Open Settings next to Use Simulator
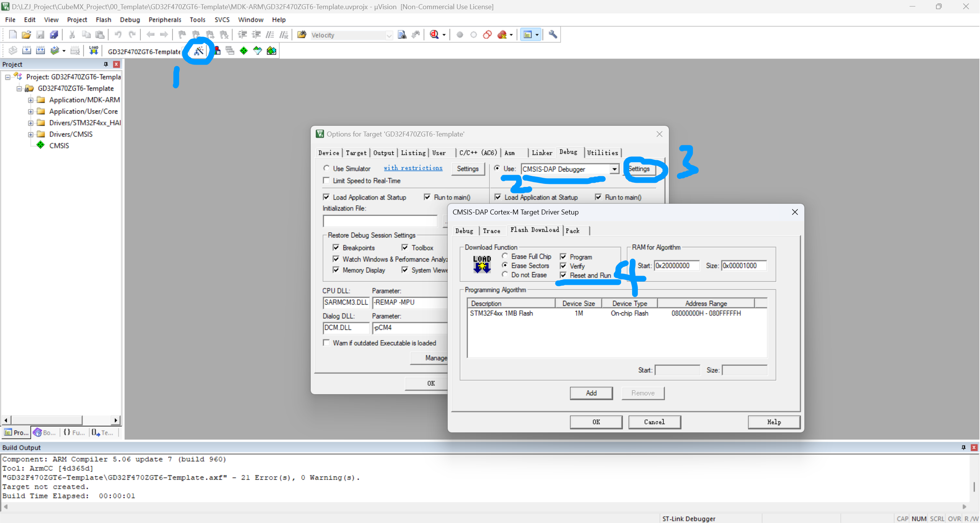 468,169
